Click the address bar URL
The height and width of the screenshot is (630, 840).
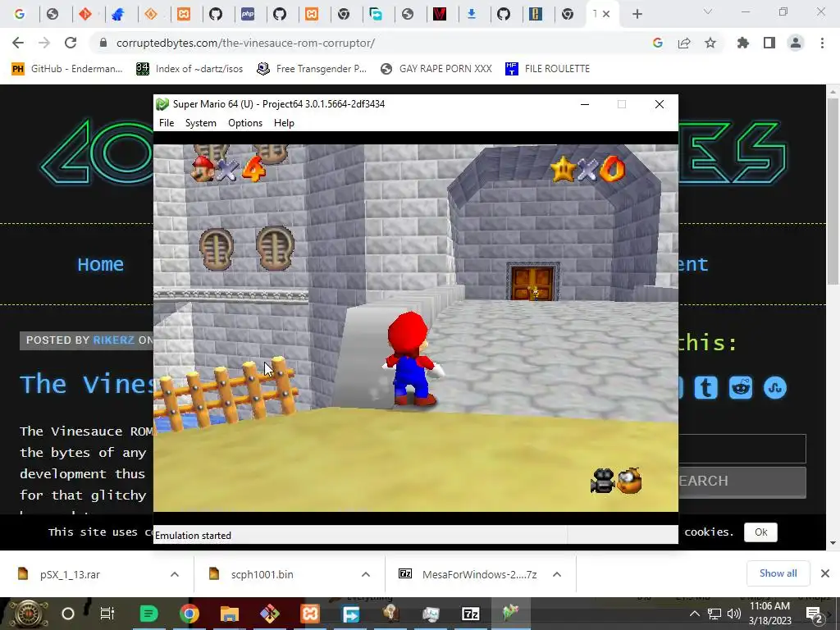pyautogui.click(x=245, y=43)
